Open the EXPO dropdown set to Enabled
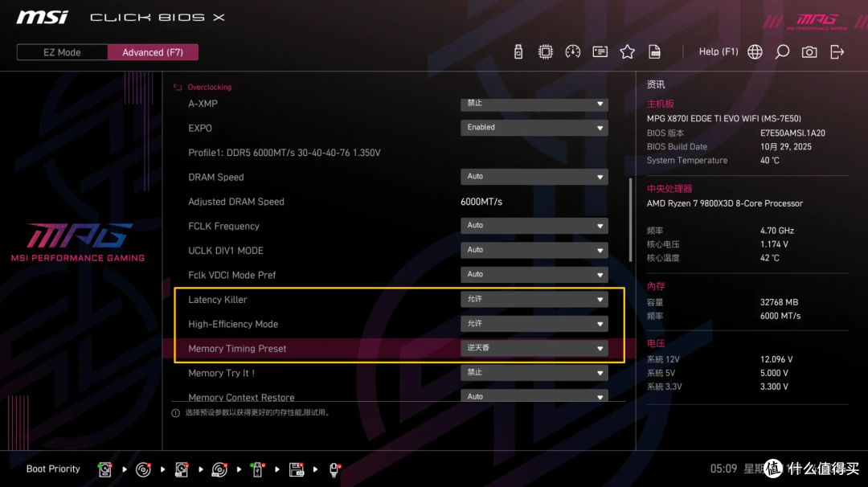Viewport: 868px width, 487px height. [x=534, y=128]
